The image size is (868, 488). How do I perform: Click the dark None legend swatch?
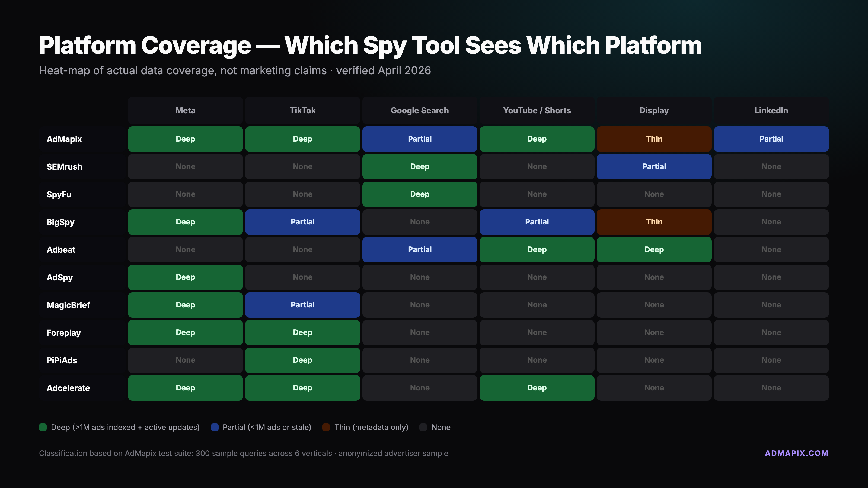(423, 427)
